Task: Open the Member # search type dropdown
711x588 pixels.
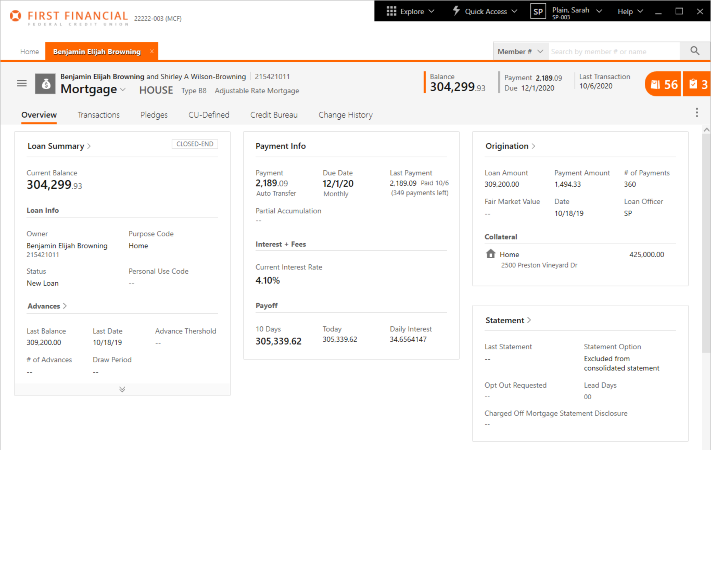Action: coord(520,52)
